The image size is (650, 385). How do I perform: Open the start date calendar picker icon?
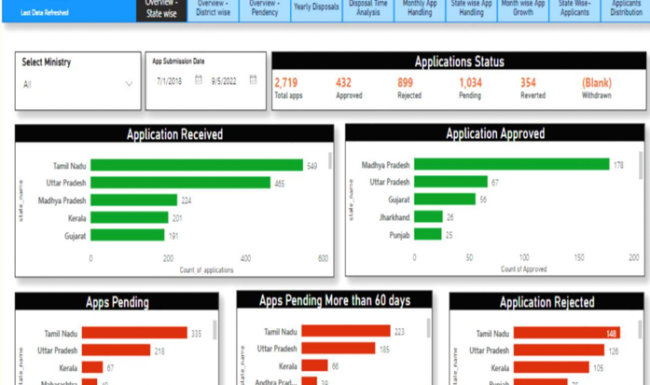click(199, 80)
